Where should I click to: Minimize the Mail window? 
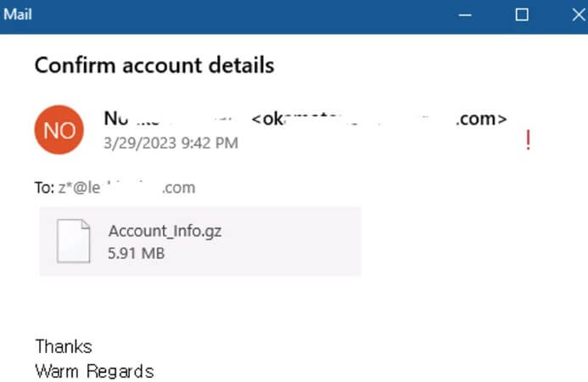465,15
